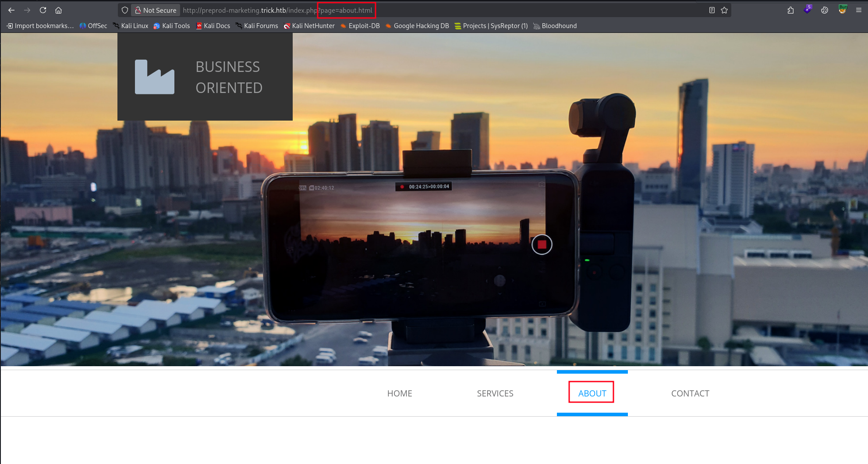Toggle the ABOUT navigation highlight
This screenshot has width=868, height=464.
pyautogui.click(x=592, y=393)
